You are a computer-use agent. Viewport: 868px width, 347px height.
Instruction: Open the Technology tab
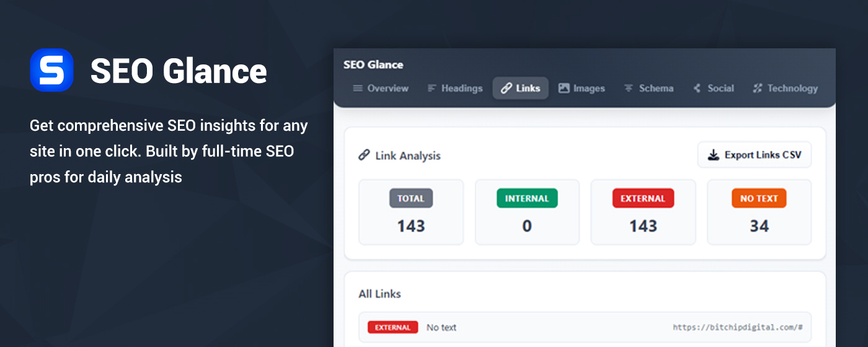click(x=786, y=88)
